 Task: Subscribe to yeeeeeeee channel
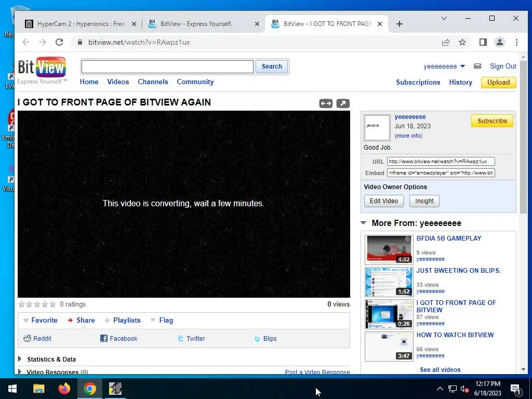492,121
